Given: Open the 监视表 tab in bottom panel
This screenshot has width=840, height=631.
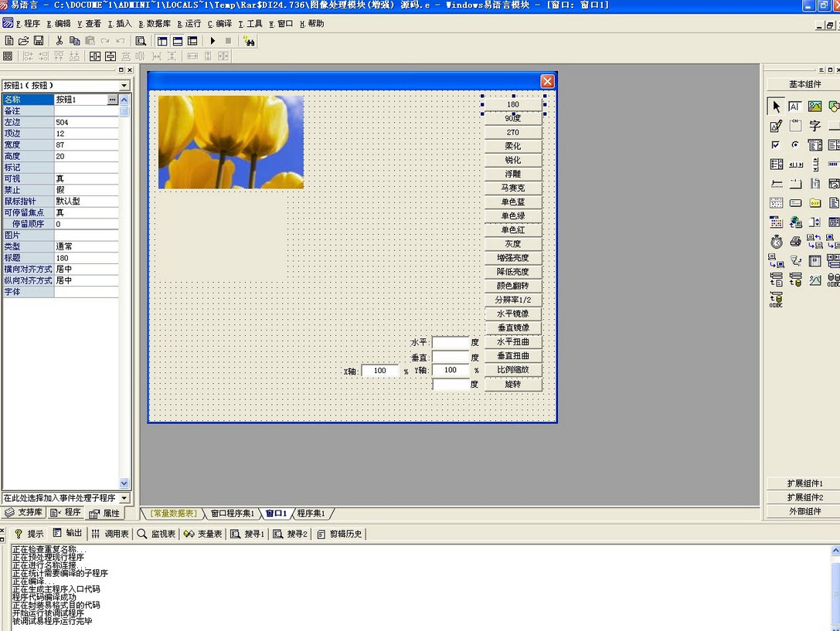Looking at the screenshot, I should (157, 534).
